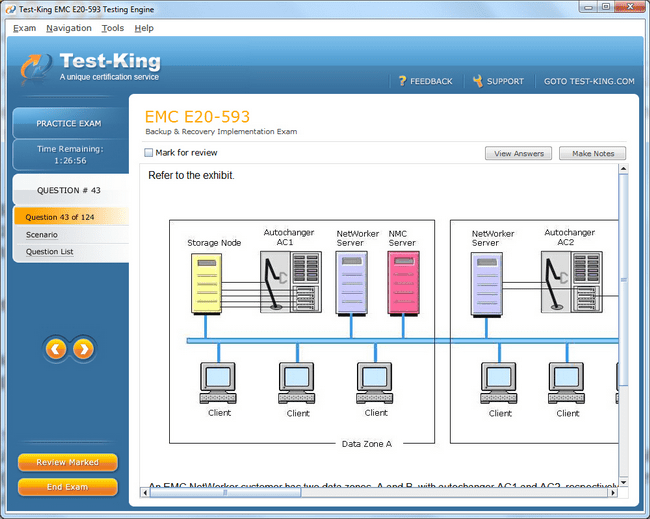Click the Refer to the exhibit text
The width and height of the screenshot is (650, 519).
[x=192, y=175]
